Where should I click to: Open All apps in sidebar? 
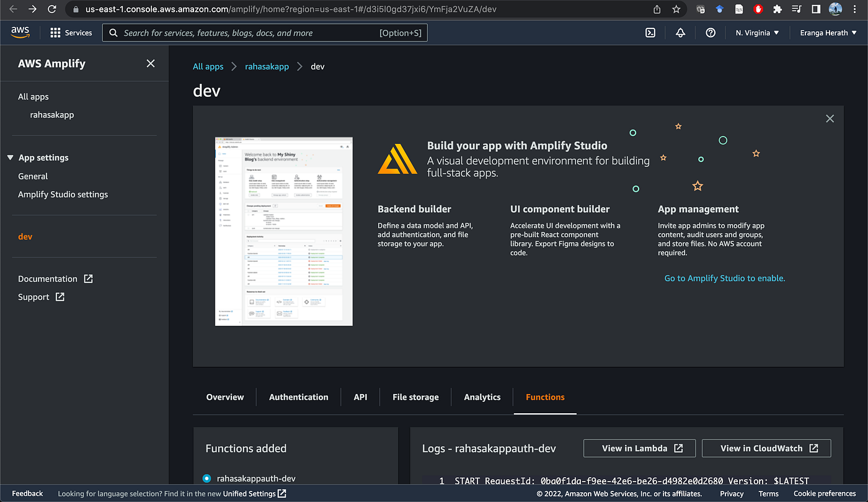pos(33,97)
